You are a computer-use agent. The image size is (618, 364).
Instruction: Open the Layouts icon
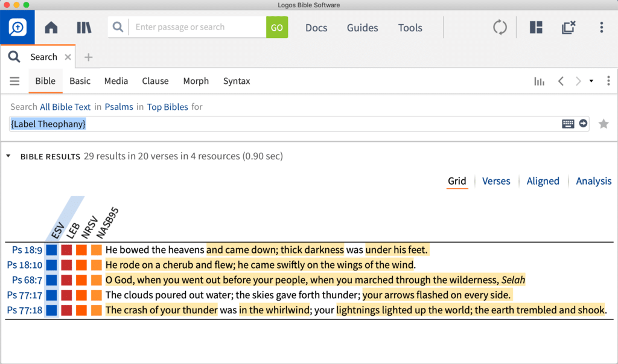(536, 27)
